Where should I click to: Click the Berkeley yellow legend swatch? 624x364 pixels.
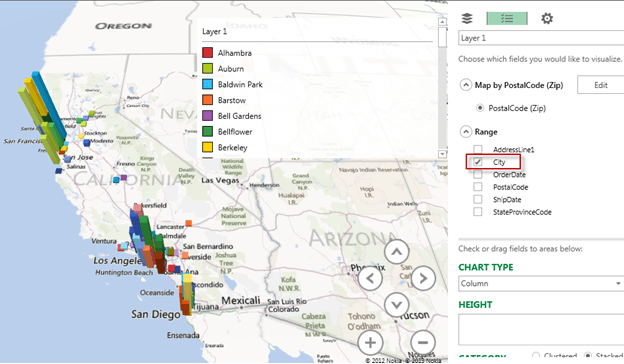coord(207,147)
